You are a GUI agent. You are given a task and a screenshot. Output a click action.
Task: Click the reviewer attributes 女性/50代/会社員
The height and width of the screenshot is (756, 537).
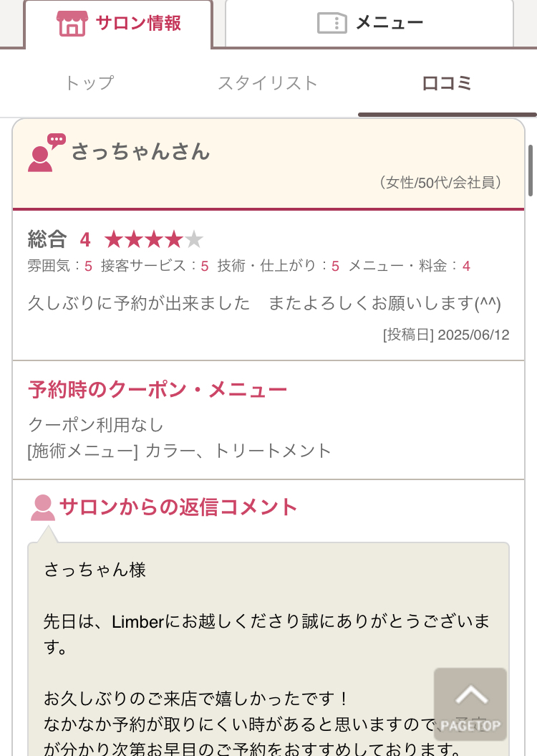point(440,183)
